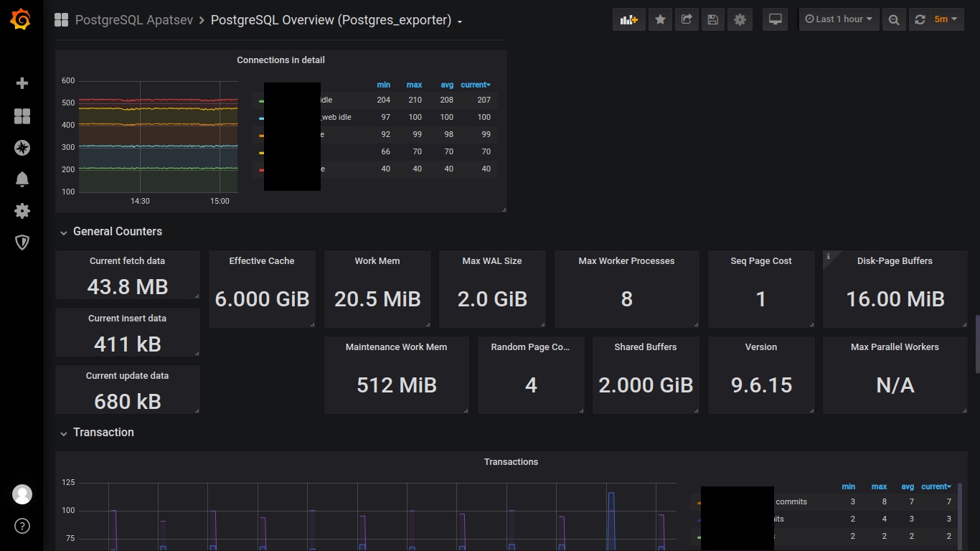Image resolution: width=980 pixels, height=551 pixels.
Task: Open the Alerting bell icon
Action: tap(22, 179)
